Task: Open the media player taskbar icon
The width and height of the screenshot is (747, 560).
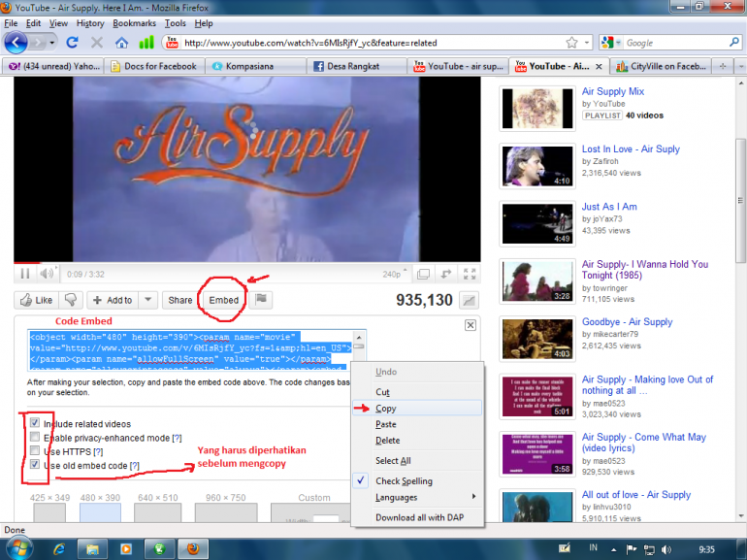Action: 126,549
